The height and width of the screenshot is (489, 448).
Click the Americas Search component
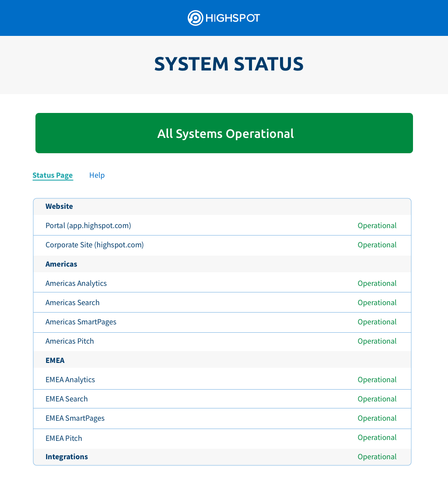click(72, 303)
